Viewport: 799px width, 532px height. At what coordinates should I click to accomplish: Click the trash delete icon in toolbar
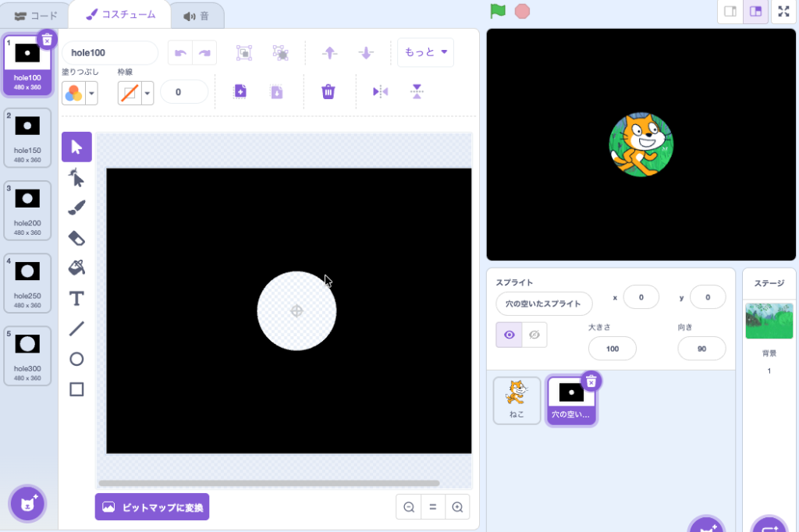(328, 92)
